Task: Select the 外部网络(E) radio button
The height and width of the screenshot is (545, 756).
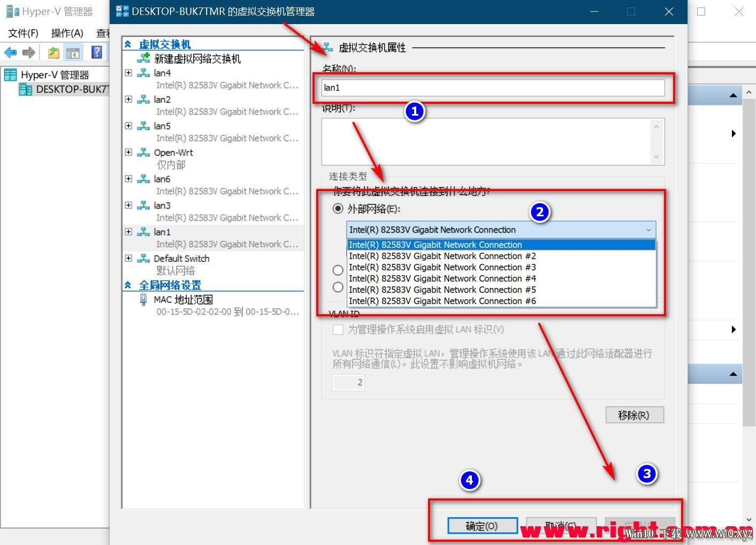Action: [x=338, y=208]
